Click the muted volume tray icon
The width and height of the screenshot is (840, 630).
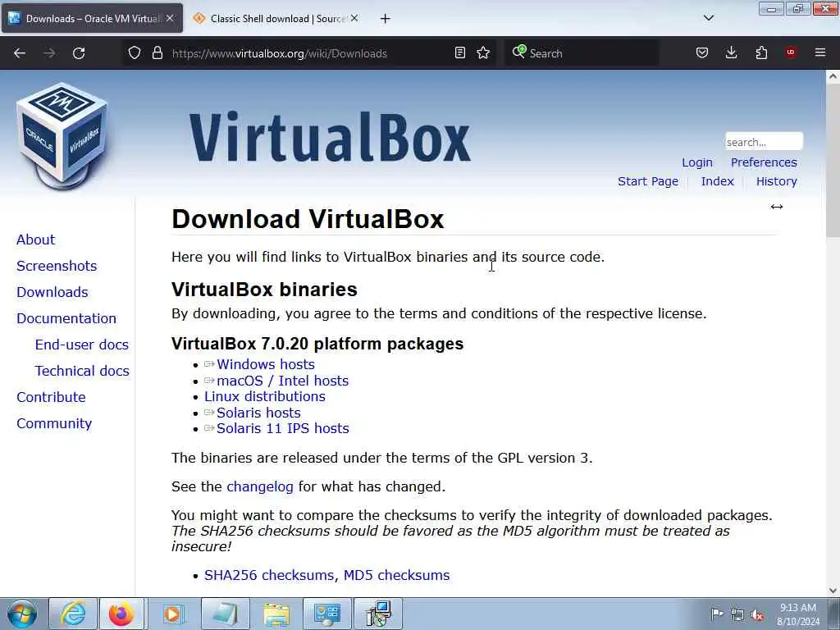coord(757,615)
